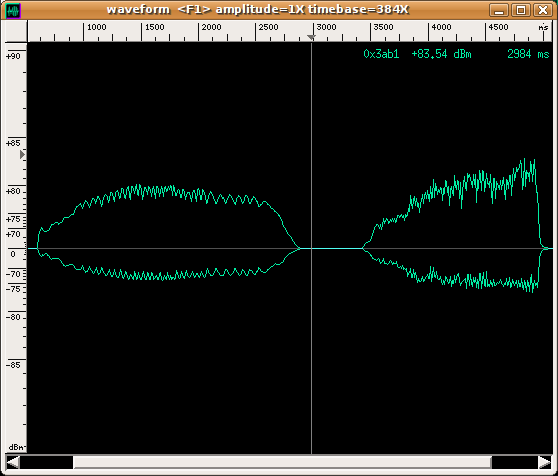This screenshot has height=476, width=558.
Task: Click the 0 level on amplitude scale
Action: [x=13, y=254]
